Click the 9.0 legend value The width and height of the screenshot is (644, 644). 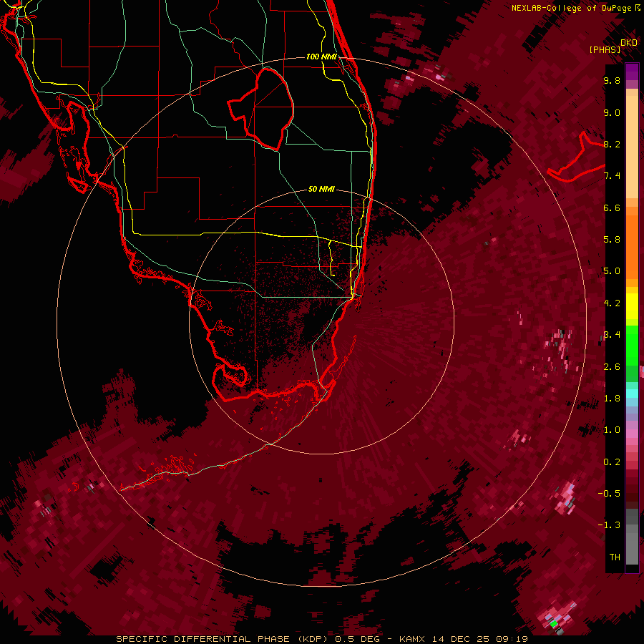click(612, 112)
